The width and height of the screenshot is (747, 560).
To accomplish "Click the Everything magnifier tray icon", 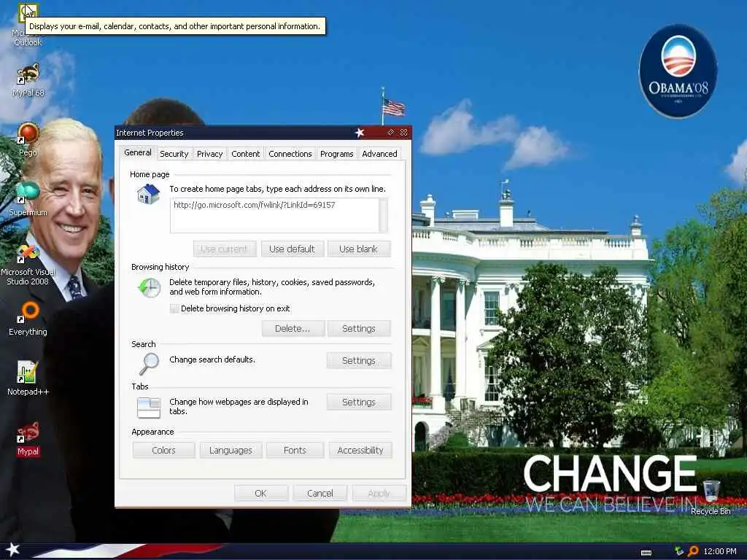I will (693, 551).
